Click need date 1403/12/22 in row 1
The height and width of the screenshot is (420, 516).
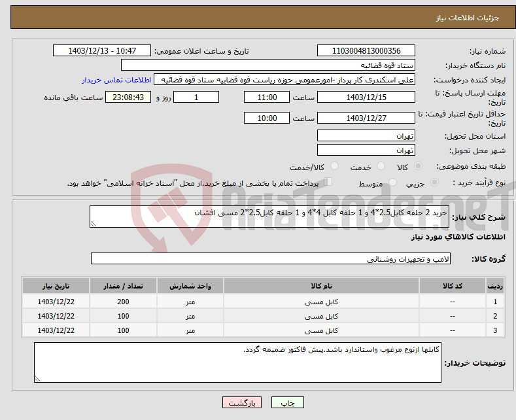coord(56,302)
